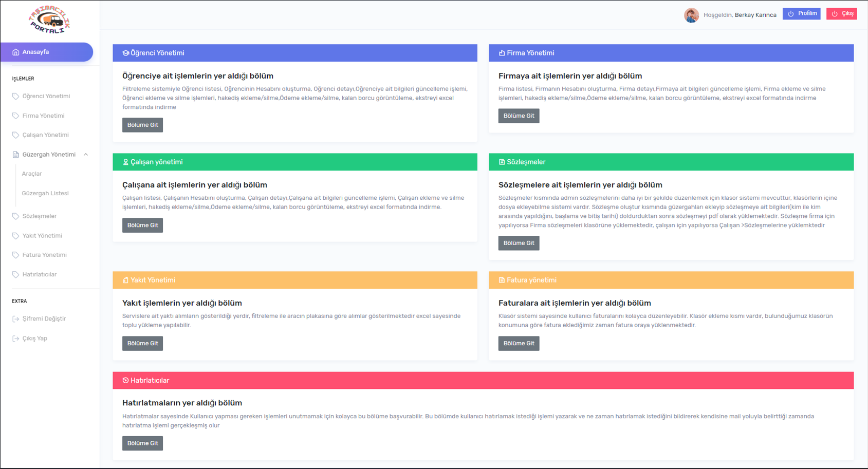
Task: Open Sözleşmeler from the sidebar menu
Action: [40, 216]
